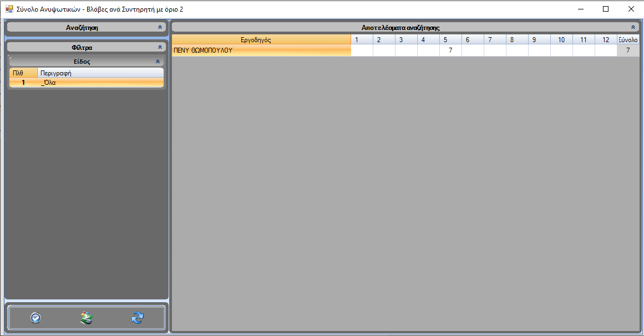The width and height of the screenshot is (644, 336).
Task: Click the Περιγραφή column header
Action: coord(100,73)
